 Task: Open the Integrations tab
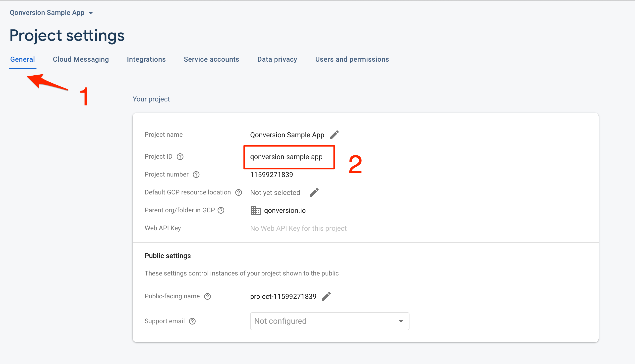click(x=146, y=59)
